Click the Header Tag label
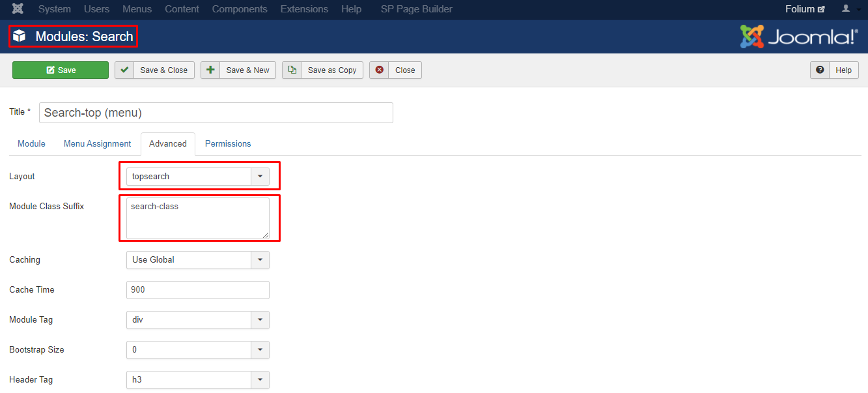The width and height of the screenshot is (868, 393). pyautogui.click(x=31, y=380)
